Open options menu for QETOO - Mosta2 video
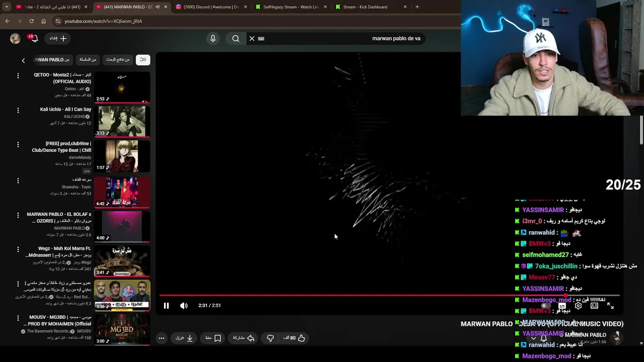The height and width of the screenshot is (362, 644). coord(18,76)
